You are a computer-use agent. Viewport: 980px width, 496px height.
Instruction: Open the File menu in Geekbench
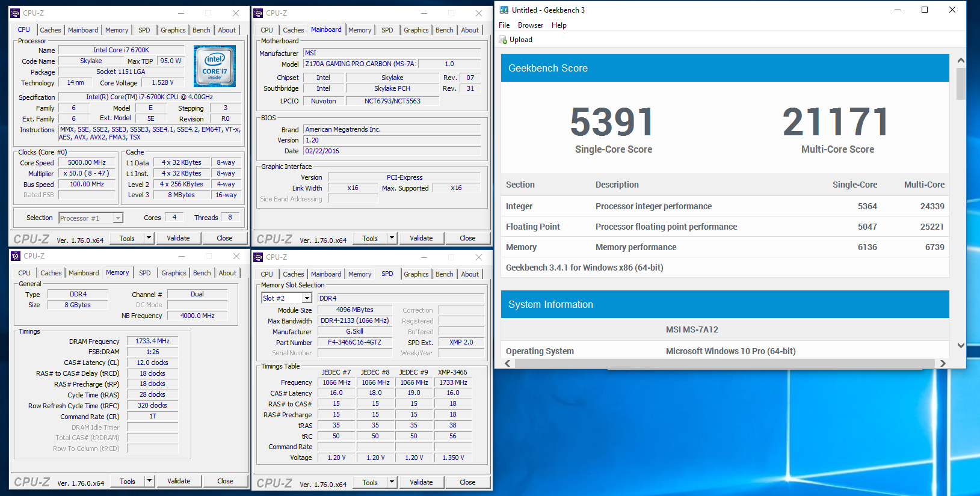coord(504,25)
